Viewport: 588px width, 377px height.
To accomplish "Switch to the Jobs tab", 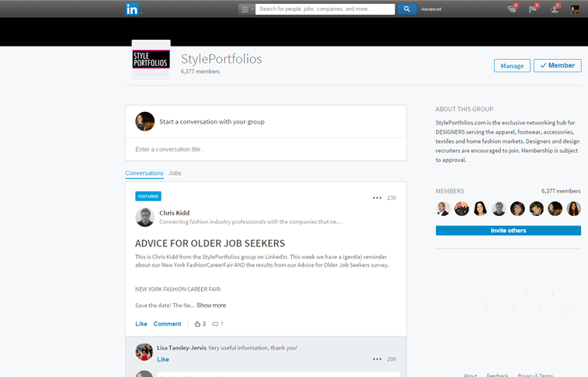I will [x=175, y=173].
